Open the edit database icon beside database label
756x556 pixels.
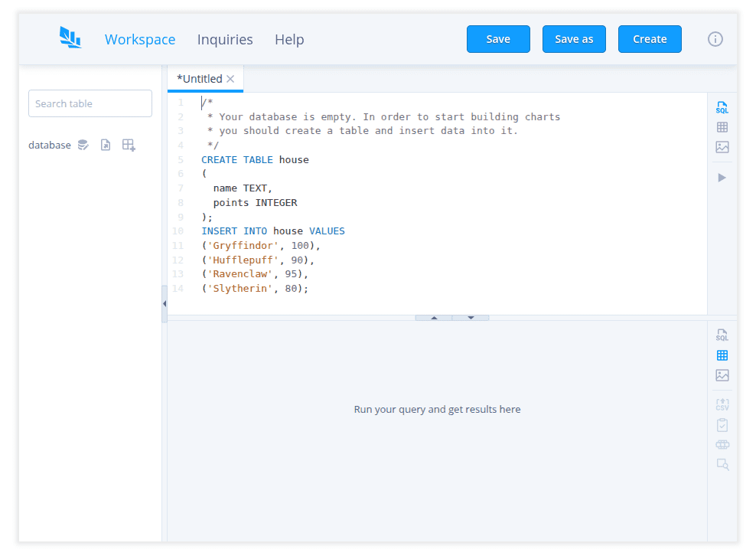[82, 145]
